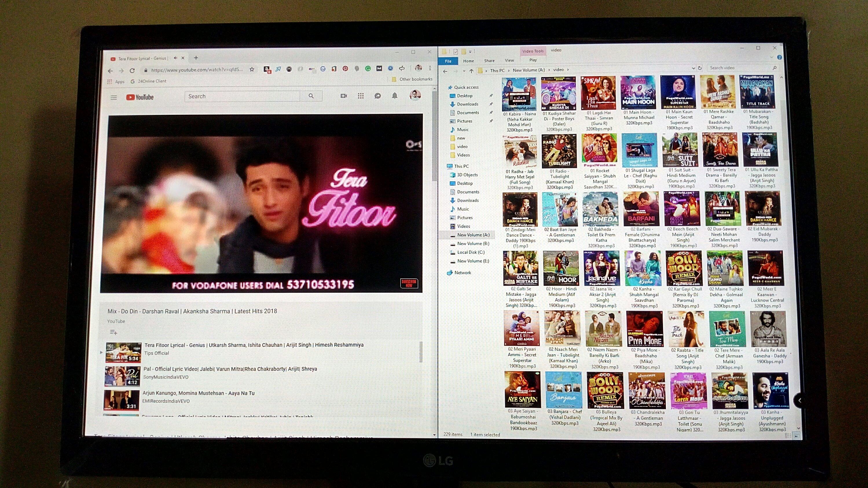Open YouTube hamburger guide menu
This screenshot has height=488, width=868.
(113, 97)
